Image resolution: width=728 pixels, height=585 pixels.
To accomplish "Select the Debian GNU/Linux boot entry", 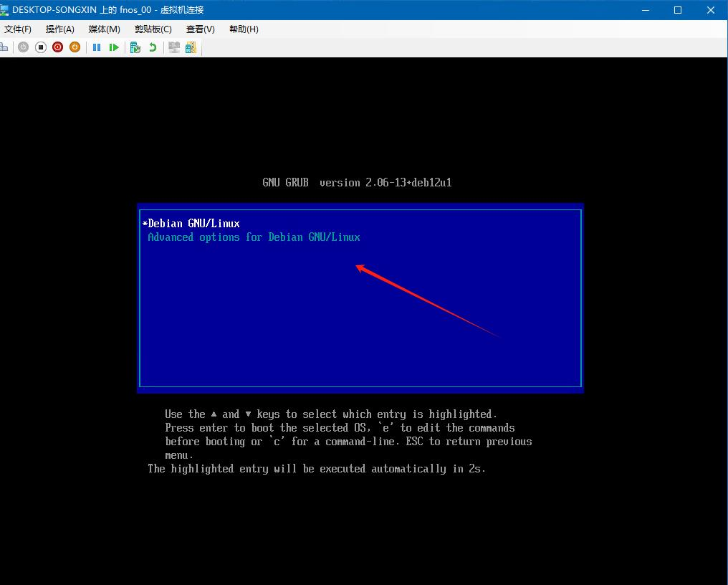I will pyautogui.click(x=360, y=224).
